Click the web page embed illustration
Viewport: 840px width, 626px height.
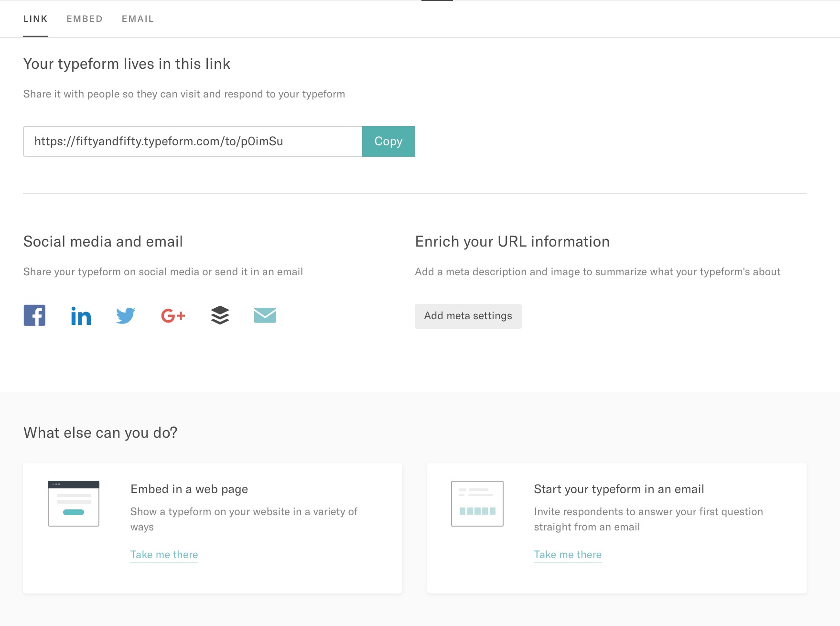coord(74,503)
